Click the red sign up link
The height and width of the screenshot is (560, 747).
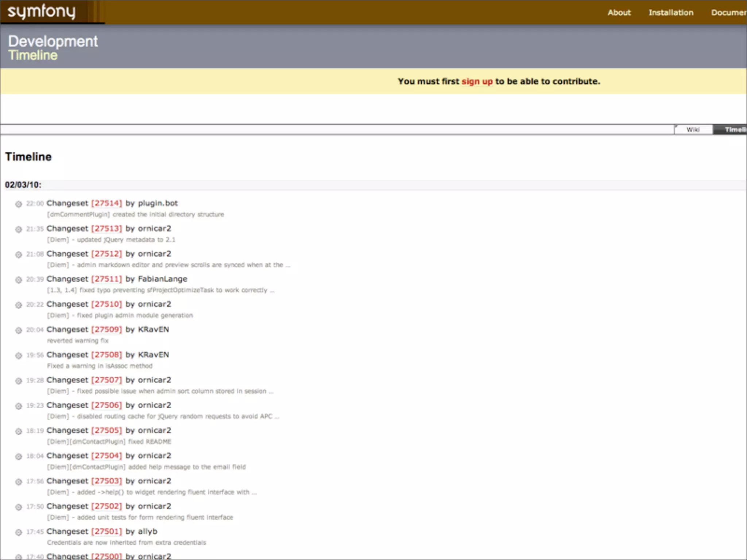click(477, 81)
